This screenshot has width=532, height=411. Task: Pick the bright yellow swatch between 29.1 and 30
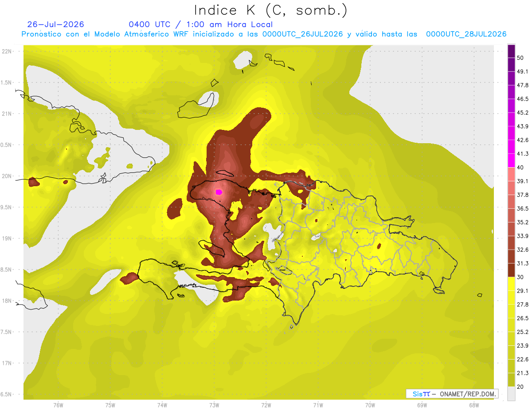pos(511,284)
